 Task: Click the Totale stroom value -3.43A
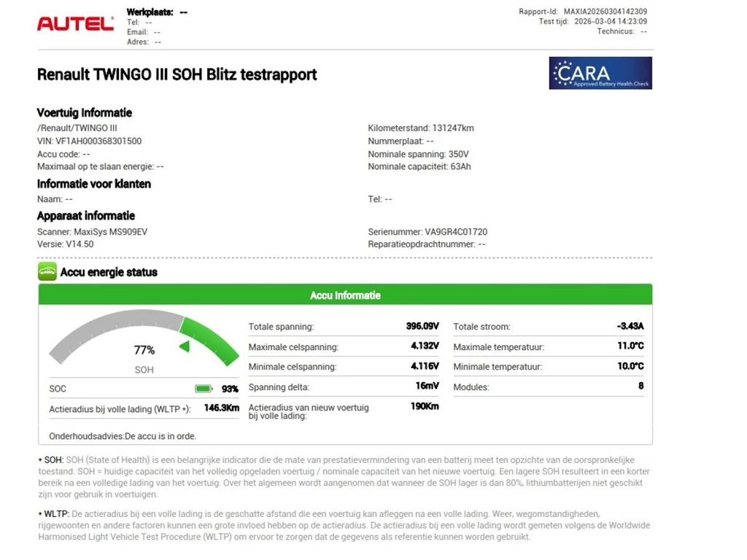tap(630, 326)
